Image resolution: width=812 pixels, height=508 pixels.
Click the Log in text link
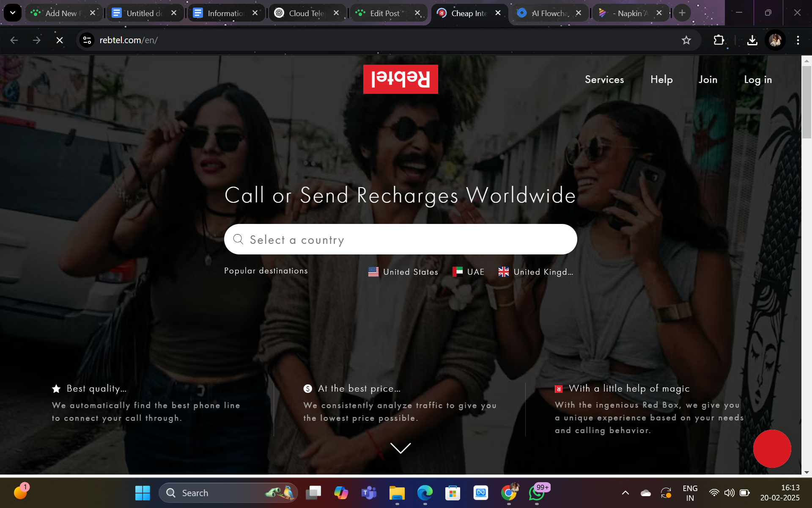[x=757, y=80]
